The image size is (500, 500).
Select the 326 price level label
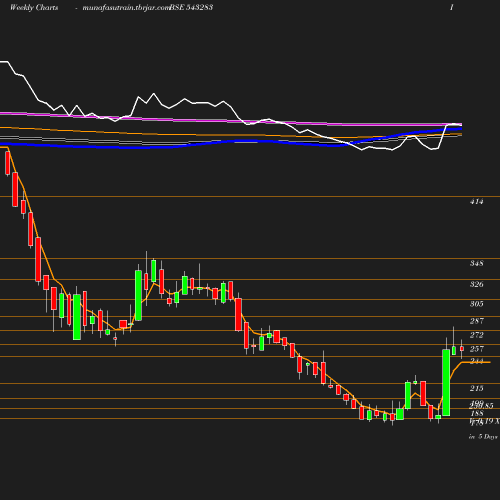(x=476, y=284)
